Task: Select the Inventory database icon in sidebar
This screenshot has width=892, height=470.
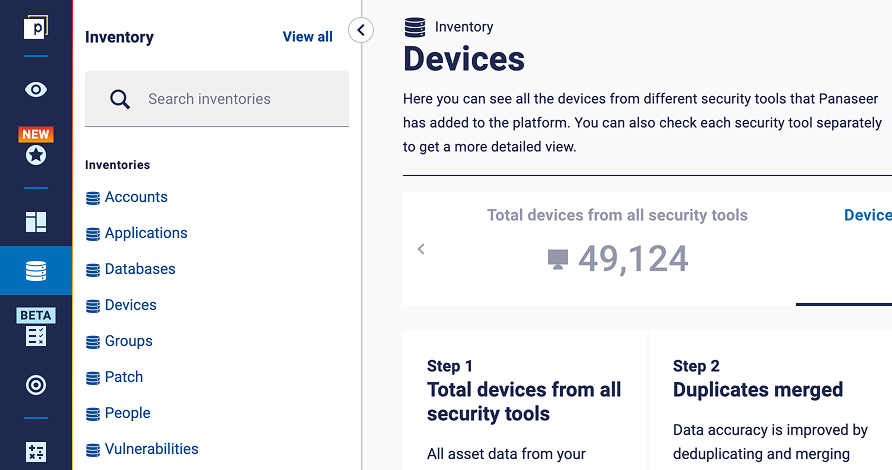Action: 36,271
